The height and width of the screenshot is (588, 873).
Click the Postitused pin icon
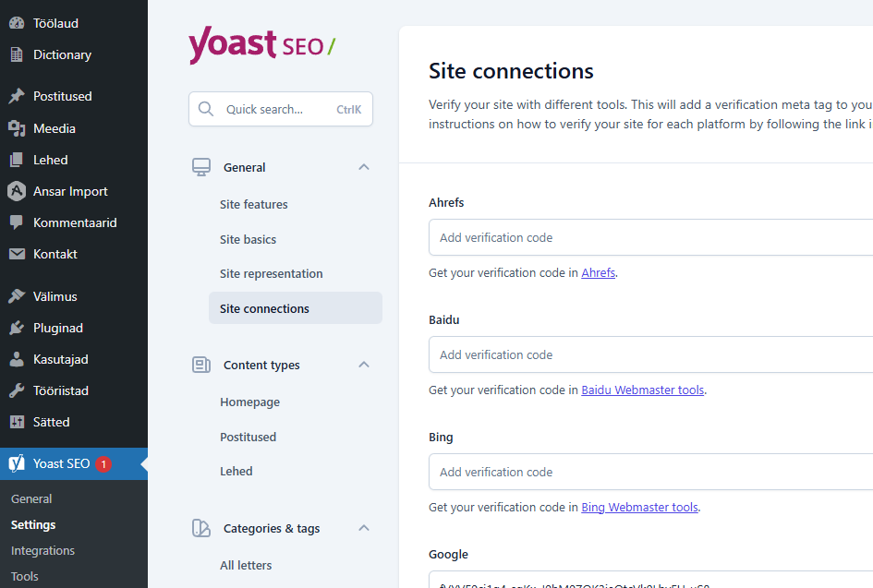[x=17, y=96]
